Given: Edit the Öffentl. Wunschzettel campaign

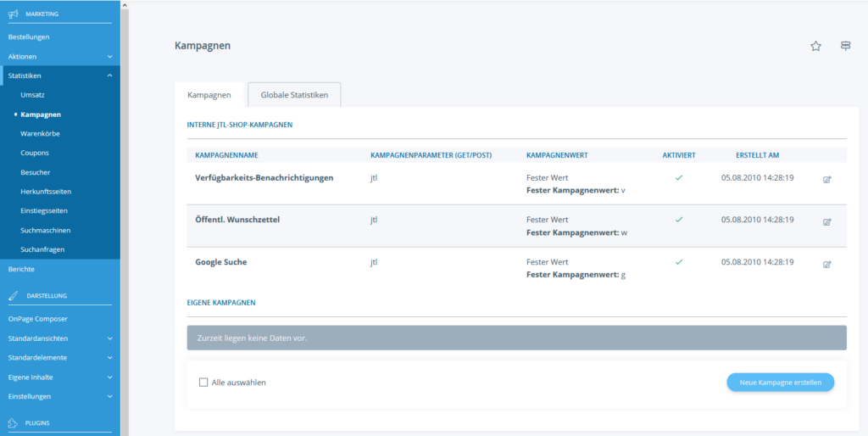Looking at the screenshot, I should pos(827,221).
